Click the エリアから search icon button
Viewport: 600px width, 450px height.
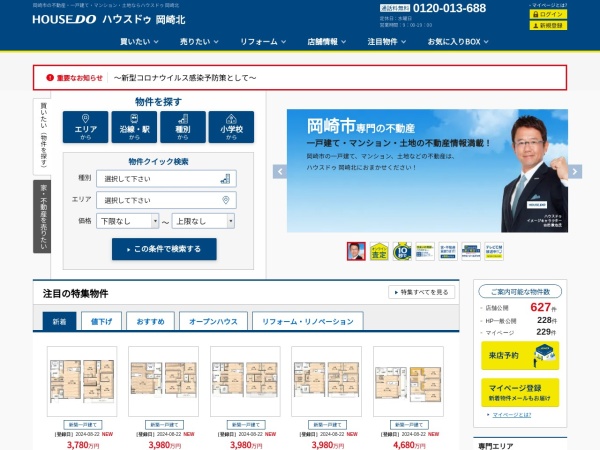point(85,127)
